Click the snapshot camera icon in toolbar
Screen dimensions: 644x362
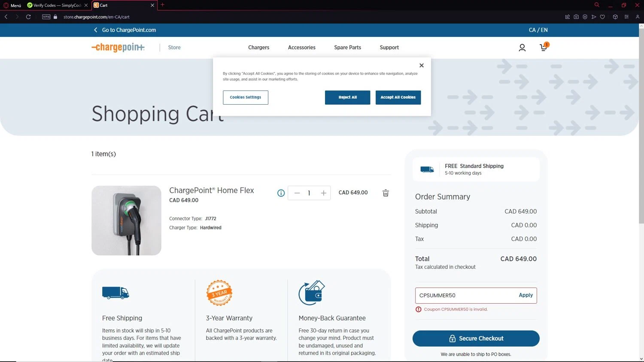[576, 17]
